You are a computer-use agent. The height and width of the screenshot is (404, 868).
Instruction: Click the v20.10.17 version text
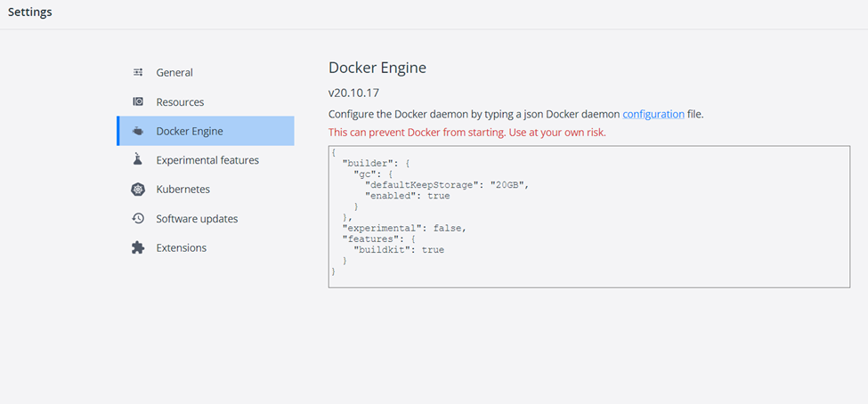click(x=353, y=93)
